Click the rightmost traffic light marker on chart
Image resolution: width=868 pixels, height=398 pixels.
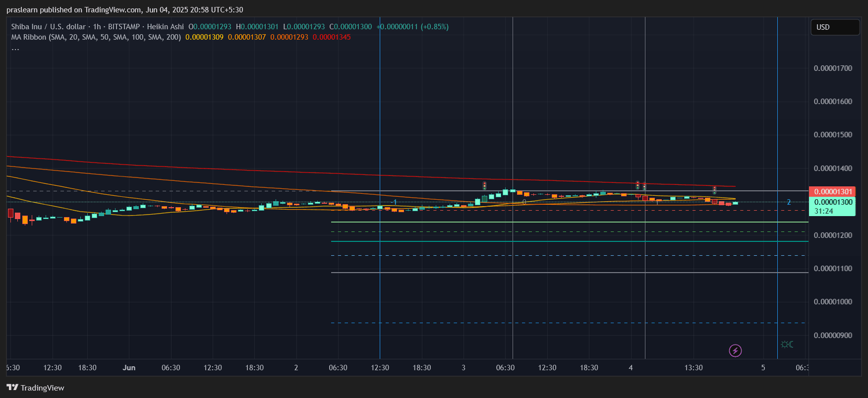(714, 190)
